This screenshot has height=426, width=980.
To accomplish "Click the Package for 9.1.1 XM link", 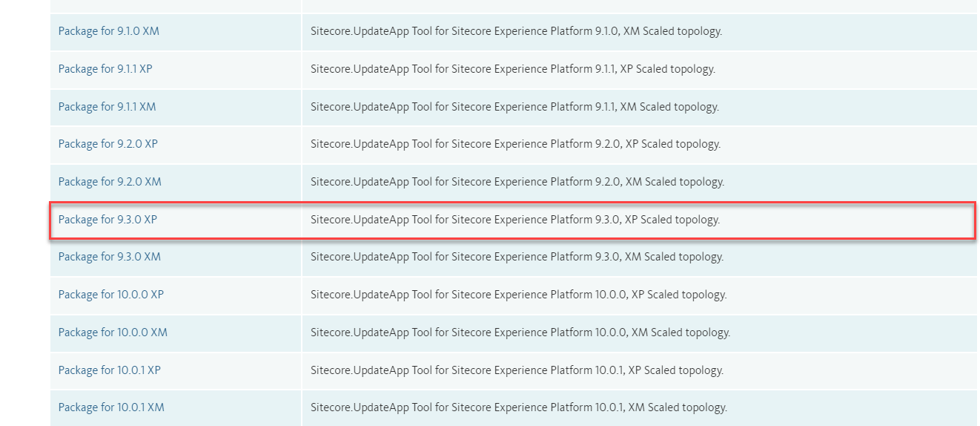I will point(107,107).
